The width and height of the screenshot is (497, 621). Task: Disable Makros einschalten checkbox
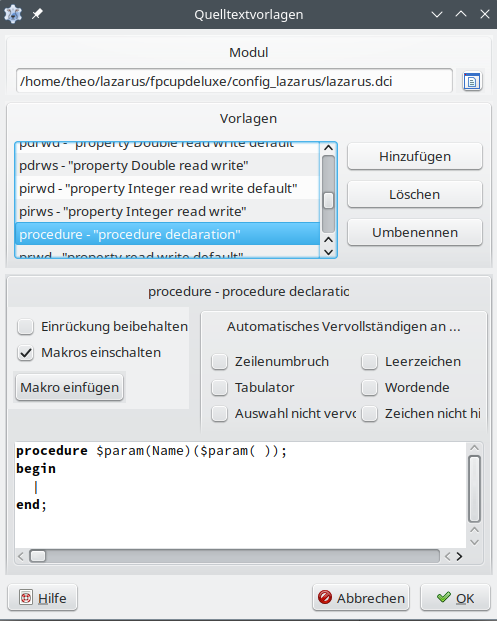point(25,353)
